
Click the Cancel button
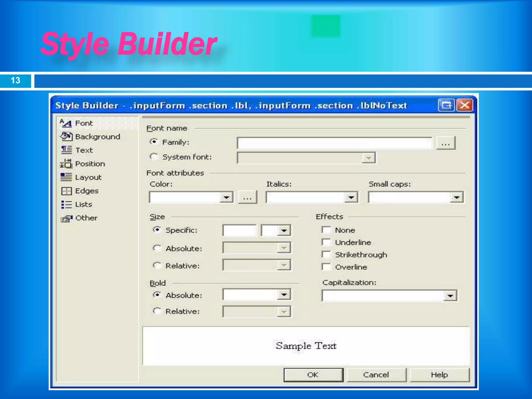point(376,375)
